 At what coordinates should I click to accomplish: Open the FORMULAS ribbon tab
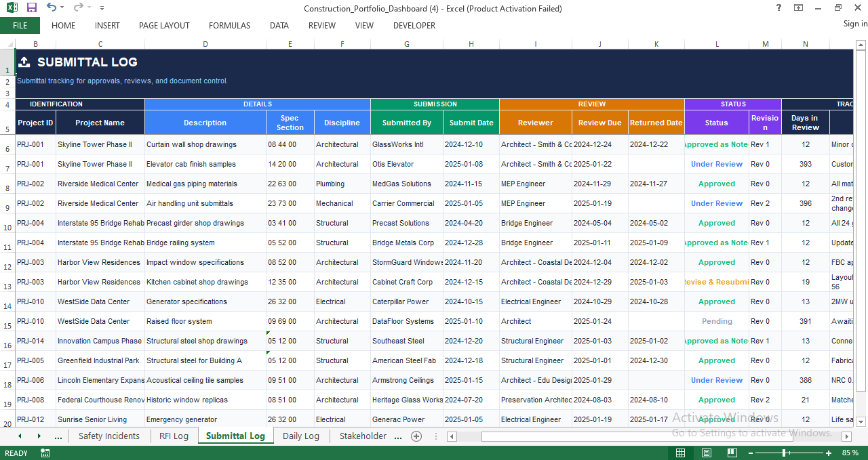click(x=229, y=25)
